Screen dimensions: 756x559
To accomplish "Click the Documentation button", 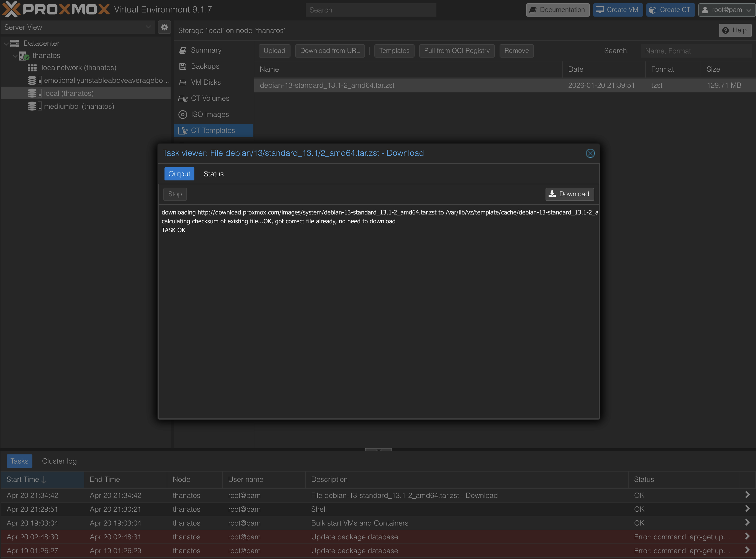I will click(x=558, y=10).
